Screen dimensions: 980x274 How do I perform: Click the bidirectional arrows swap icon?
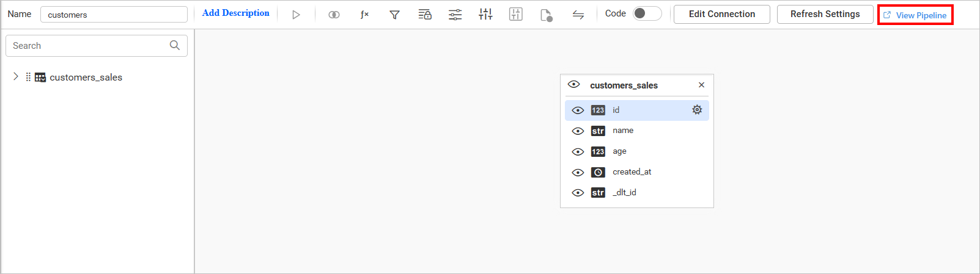[x=578, y=15]
